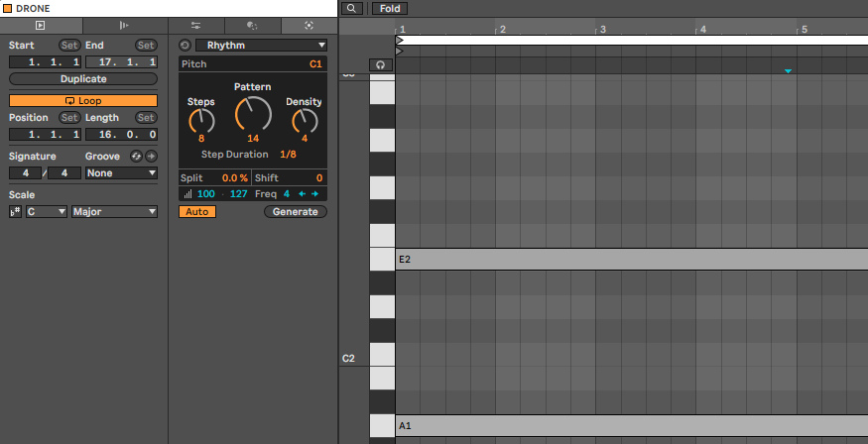Click the Steps knob
This screenshot has height=444, width=868.
[x=201, y=121]
